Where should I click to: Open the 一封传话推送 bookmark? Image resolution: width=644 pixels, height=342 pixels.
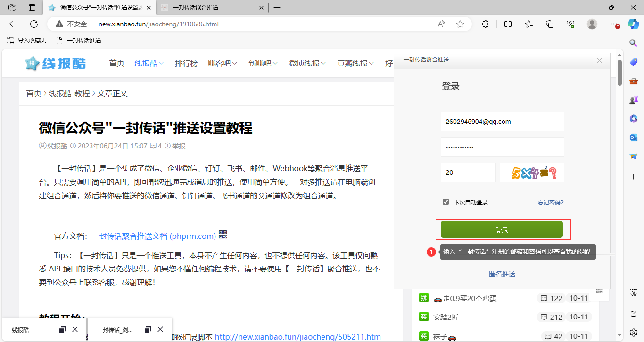click(79, 41)
